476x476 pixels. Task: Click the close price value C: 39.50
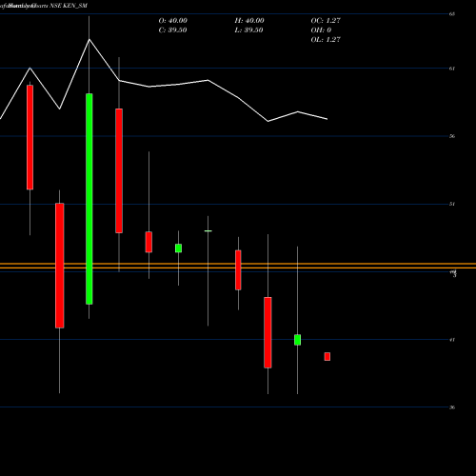coord(172,30)
